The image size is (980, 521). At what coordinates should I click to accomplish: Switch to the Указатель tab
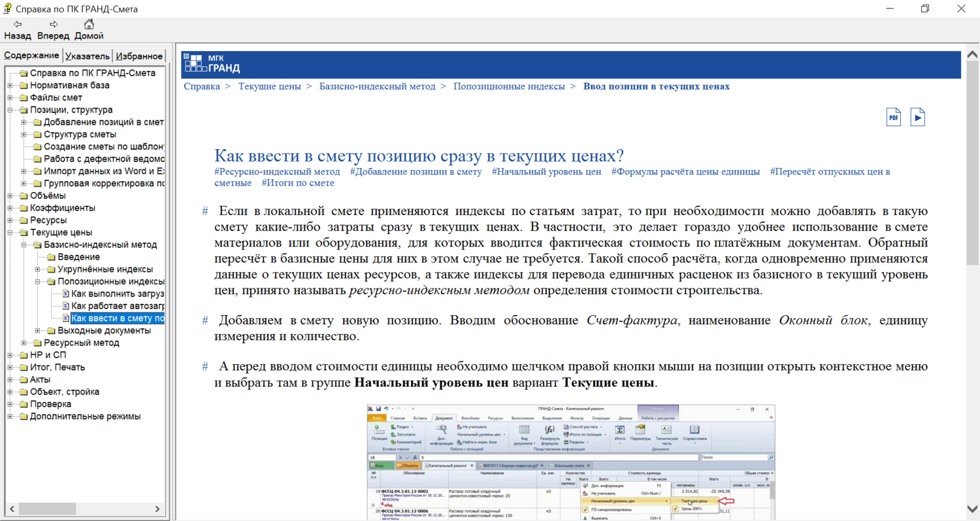click(x=88, y=56)
